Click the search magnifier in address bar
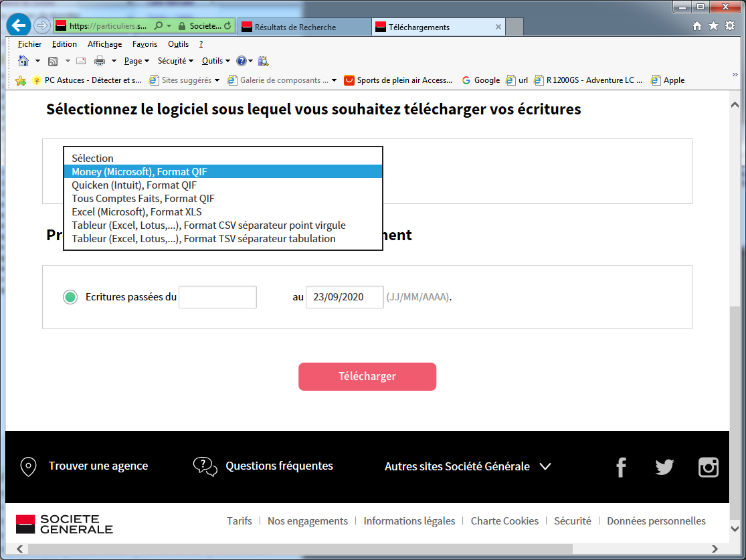The image size is (746, 560). coord(159,25)
